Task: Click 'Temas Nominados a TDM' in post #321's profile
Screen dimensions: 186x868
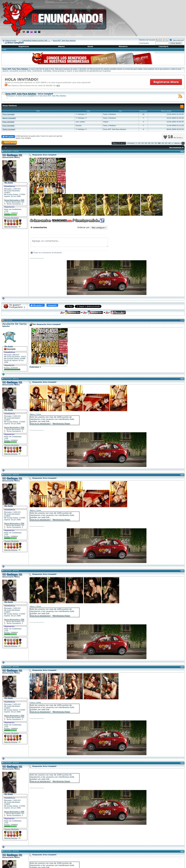Action: (14, 200)
